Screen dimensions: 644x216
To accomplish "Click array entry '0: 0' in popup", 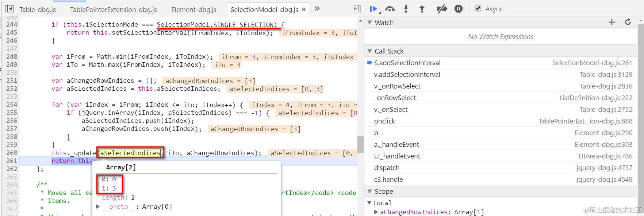I will (x=109, y=179).
